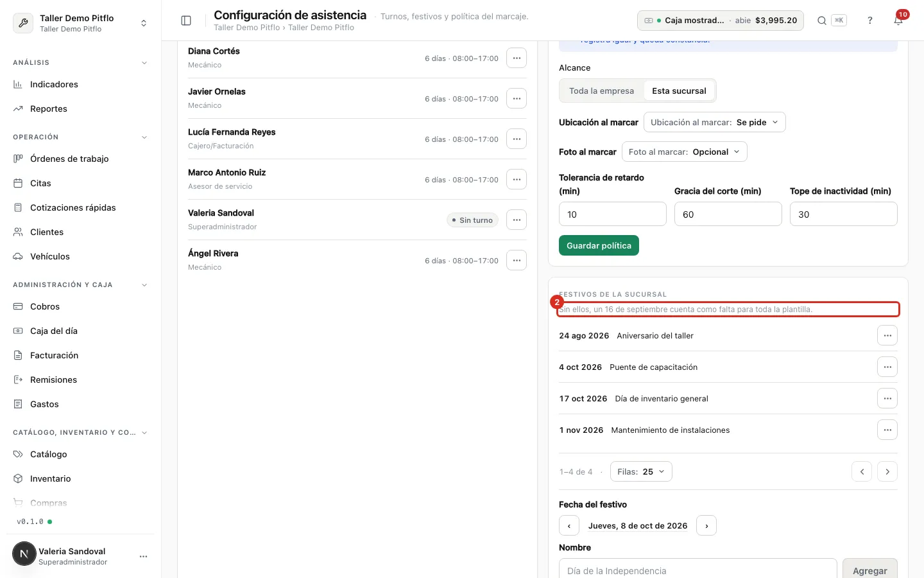
Task: Open Órdenes de trabajo in sidebar
Action: (x=81, y=159)
